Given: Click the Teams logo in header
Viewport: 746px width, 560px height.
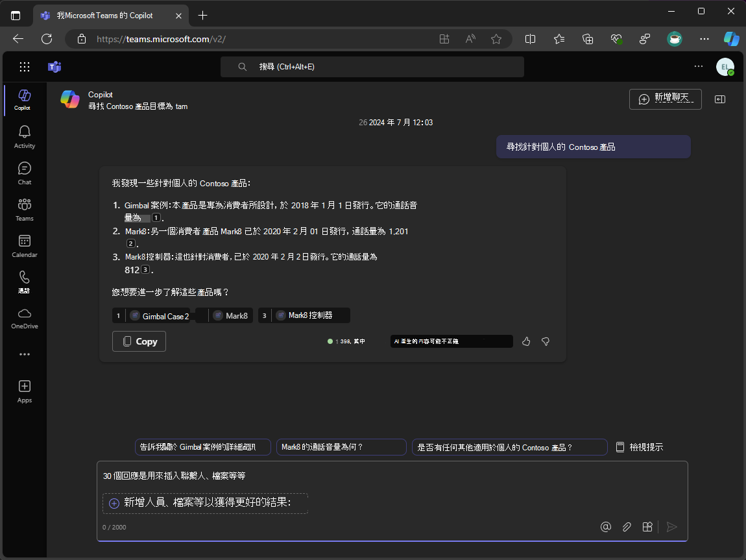Looking at the screenshot, I should click(54, 67).
